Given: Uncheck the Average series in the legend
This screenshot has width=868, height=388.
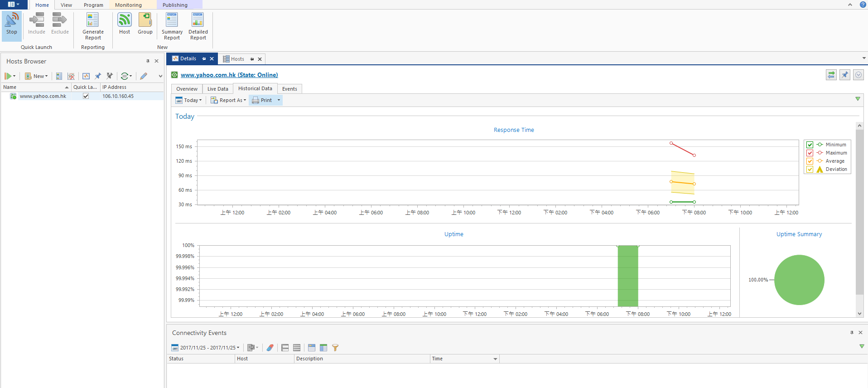Looking at the screenshot, I should click(x=810, y=161).
